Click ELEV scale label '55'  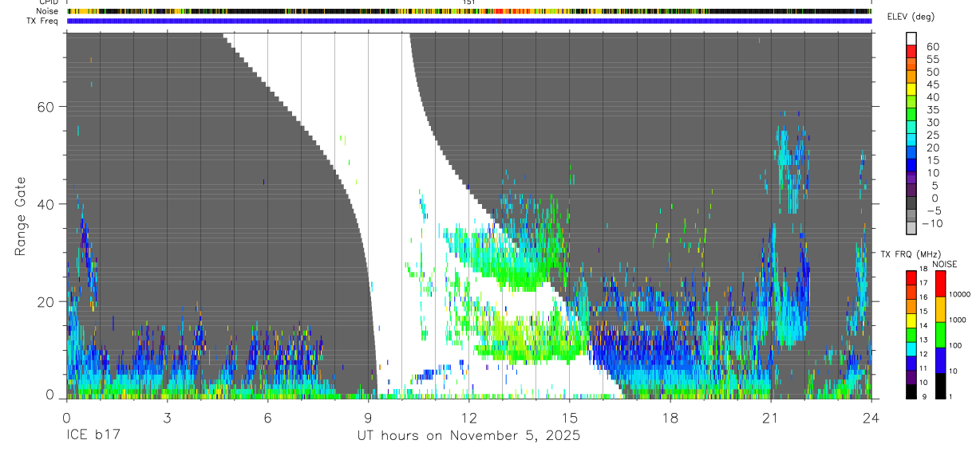pos(932,60)
